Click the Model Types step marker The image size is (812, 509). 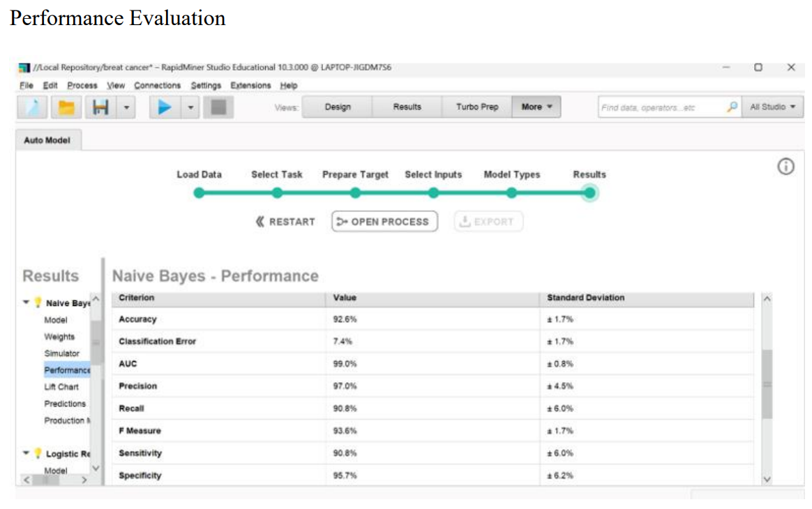pos(511,192)
